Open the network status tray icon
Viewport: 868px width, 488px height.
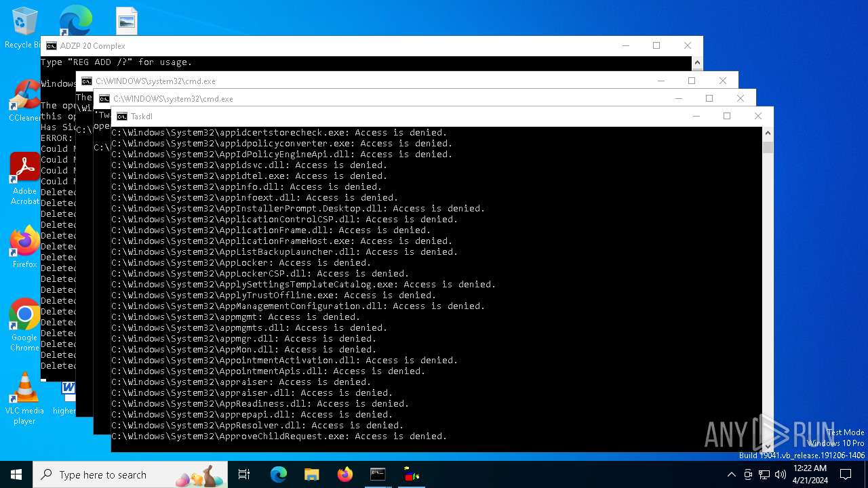coord(764,474)
